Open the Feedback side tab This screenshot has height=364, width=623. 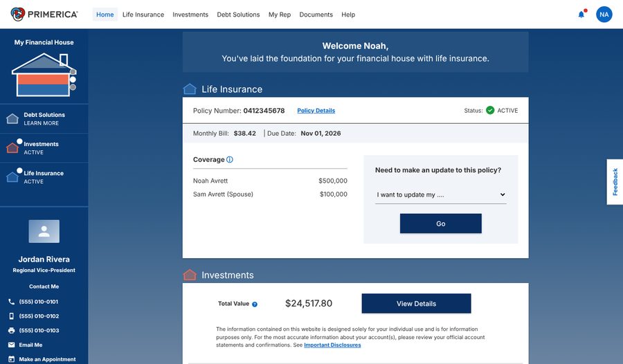pos(615,181)
